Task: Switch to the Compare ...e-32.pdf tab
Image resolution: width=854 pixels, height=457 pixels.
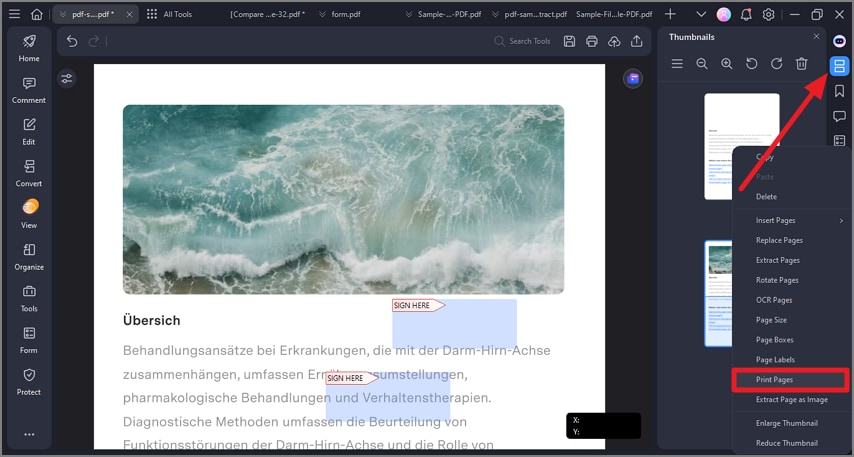Action: pyautogui.click(x=267, y=14)
